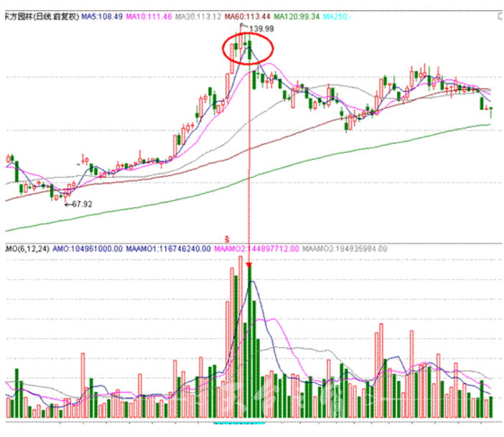504x437 pixels.
Task: Select the MA120:99.34 indicator label
Action: (297, 17)
